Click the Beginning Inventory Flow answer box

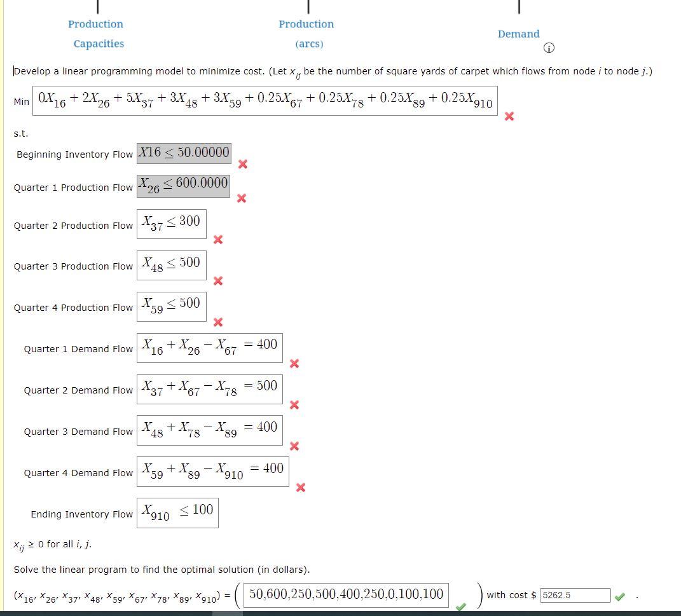[x=184, y=153]
